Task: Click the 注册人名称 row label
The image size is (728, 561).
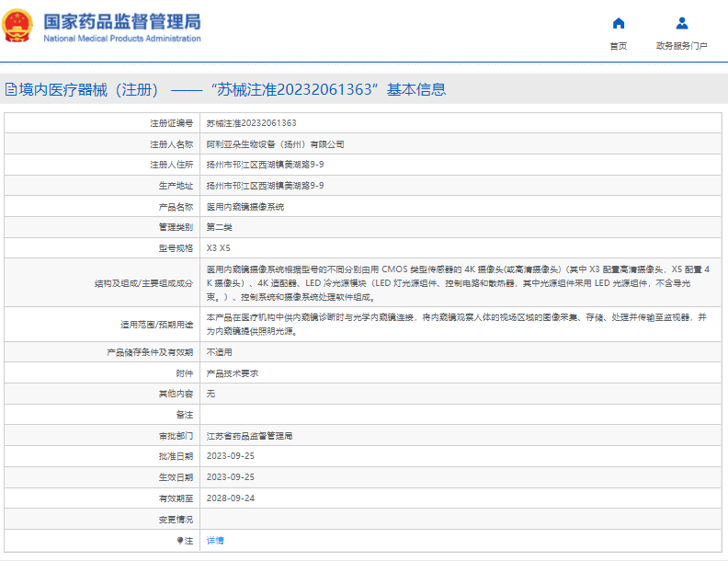Action: point(171,144)
